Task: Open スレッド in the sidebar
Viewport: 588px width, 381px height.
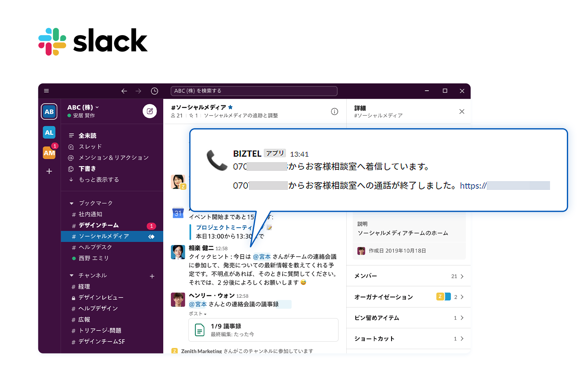Action: click(x=90, y=147)
